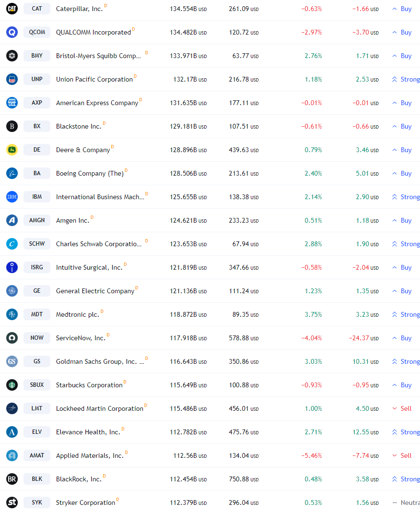Viewport: 420px width, 514px height.
Task: Click the ServiceNow logo icon
Action: click(12, 338)
